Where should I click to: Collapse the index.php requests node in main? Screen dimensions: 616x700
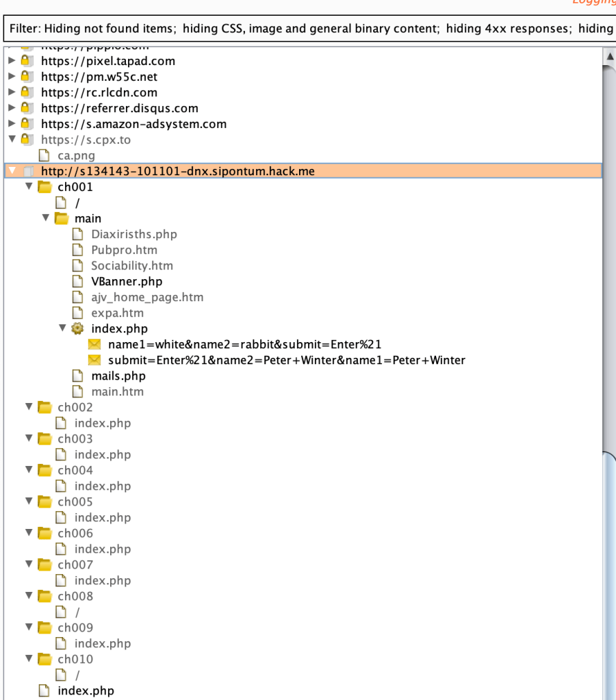click(x=62, y=329)
